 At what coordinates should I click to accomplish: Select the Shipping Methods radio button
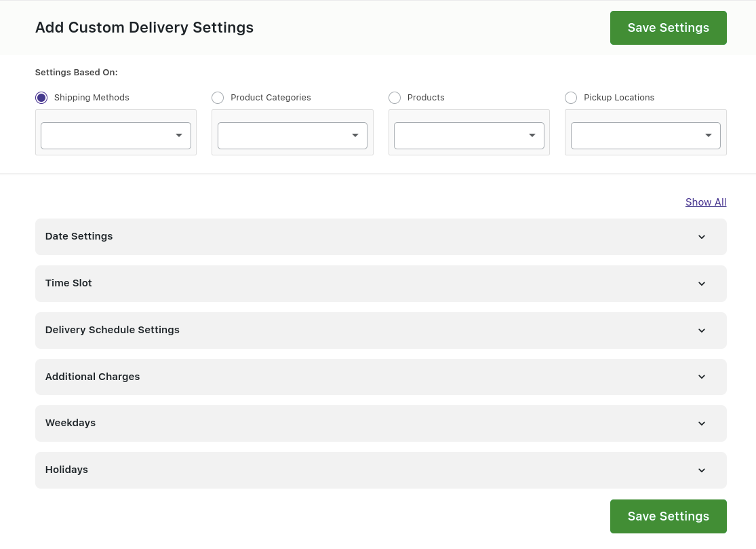41,98
